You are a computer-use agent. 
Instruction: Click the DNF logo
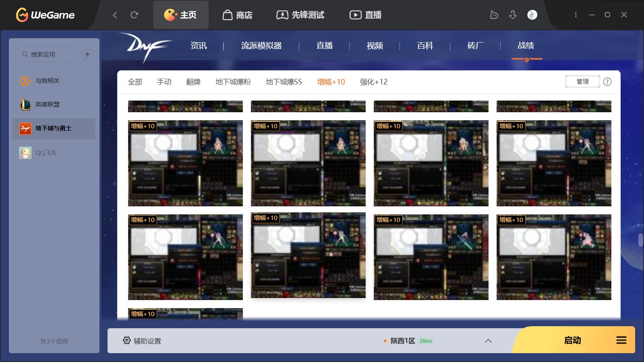(145, 47)
